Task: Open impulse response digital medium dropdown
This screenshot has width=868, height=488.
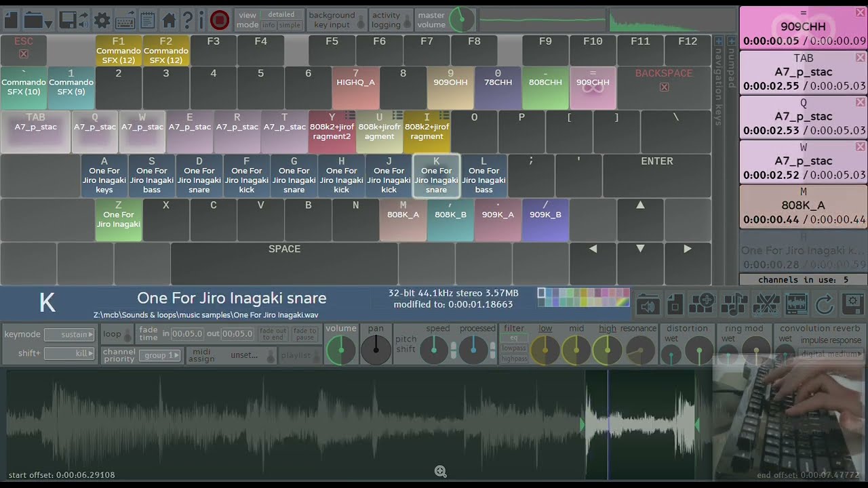Action: point(831,353)
